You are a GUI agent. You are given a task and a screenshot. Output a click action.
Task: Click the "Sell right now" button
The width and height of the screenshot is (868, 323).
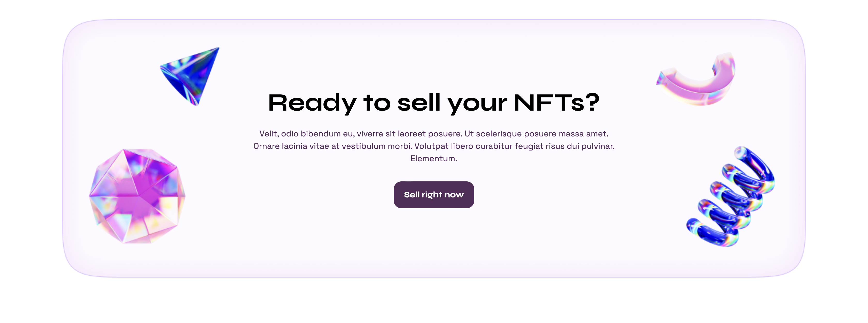[434, 195]
